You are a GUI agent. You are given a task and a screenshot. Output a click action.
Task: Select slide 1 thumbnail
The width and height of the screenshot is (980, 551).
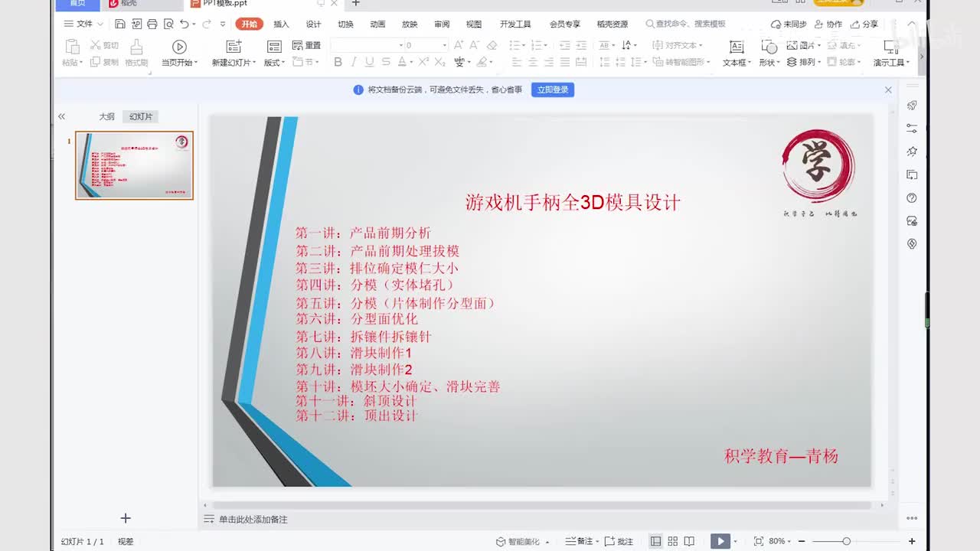tap(134, 165)
